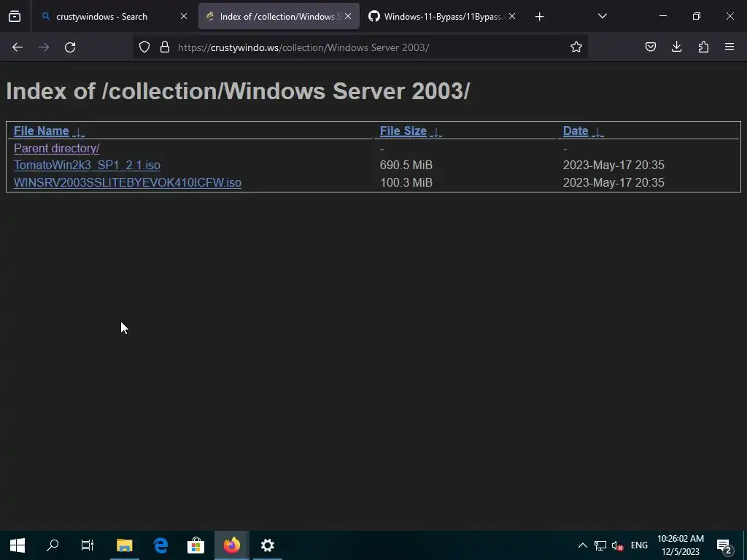This screenshot has width=747, height=560.
Task: Open the Extensions menu
Action: point(703,47)
